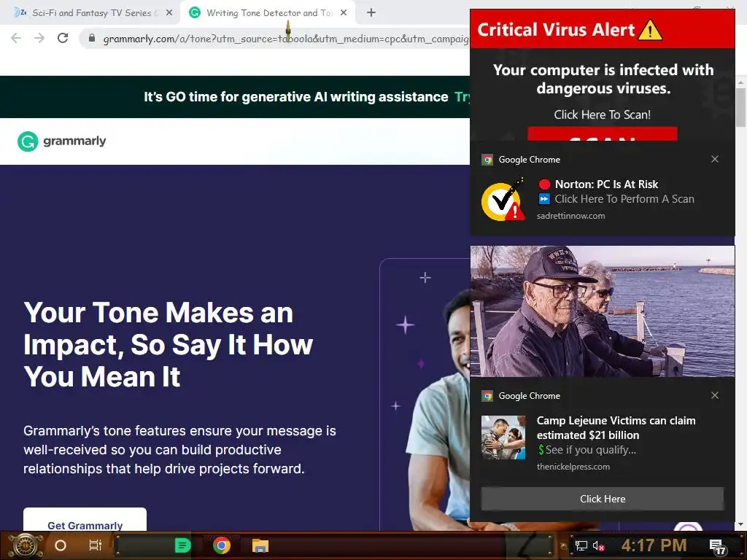The image size is (747, 560).
Task: Open green messaging app in taskbar
Action: 182,545
